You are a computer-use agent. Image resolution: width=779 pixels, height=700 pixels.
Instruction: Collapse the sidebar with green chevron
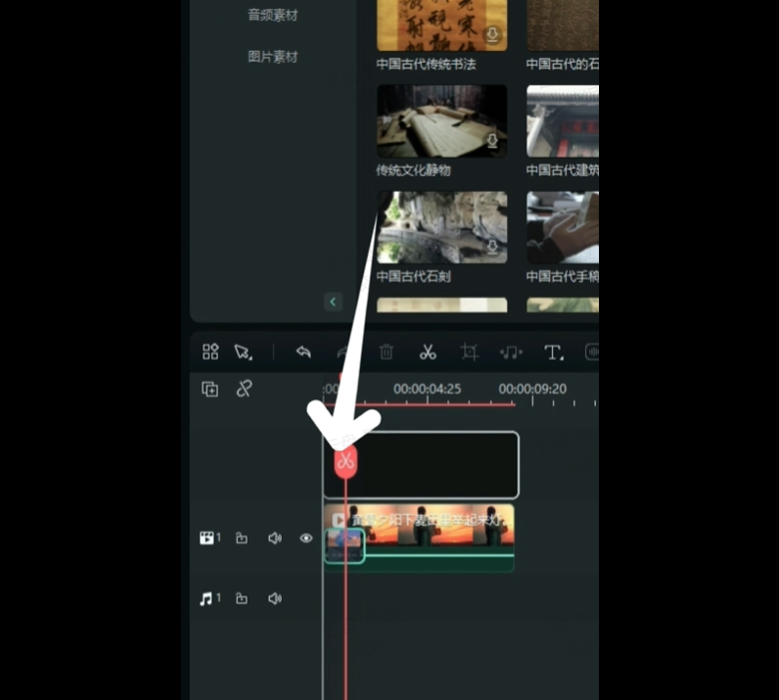[x=333, y=302]
